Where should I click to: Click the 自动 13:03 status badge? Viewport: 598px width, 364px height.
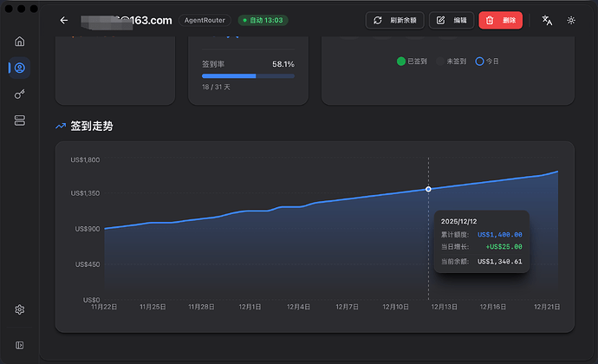pos(263,20)
